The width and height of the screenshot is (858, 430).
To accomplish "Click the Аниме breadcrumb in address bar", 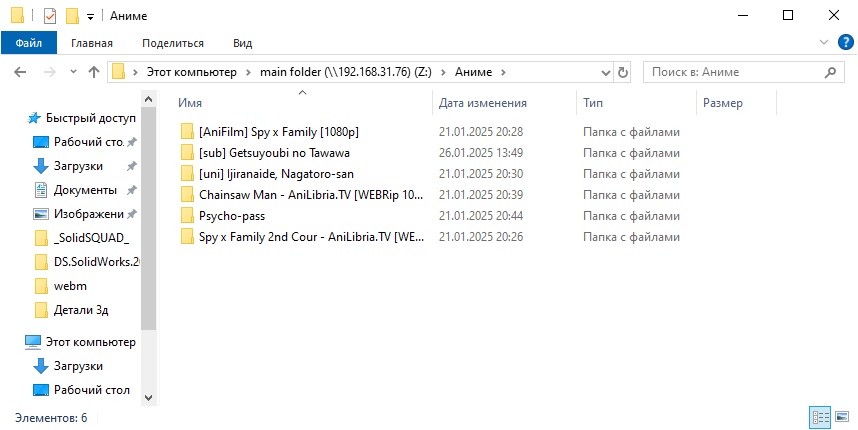I will [x=474, y=72].
